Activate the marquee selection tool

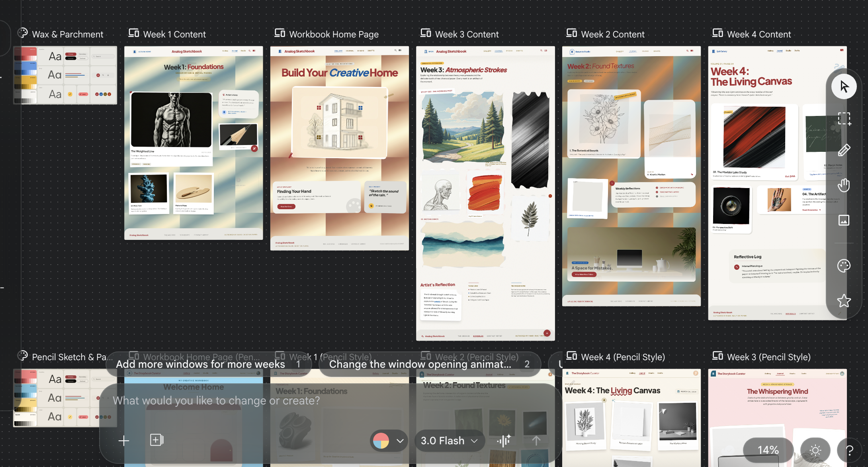[844, 119]
